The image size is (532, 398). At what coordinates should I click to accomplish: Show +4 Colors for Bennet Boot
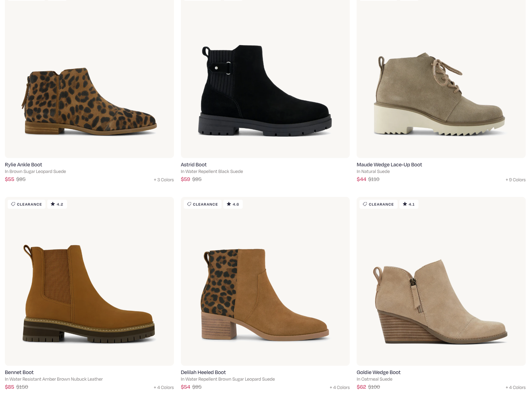tap(164, 388)
